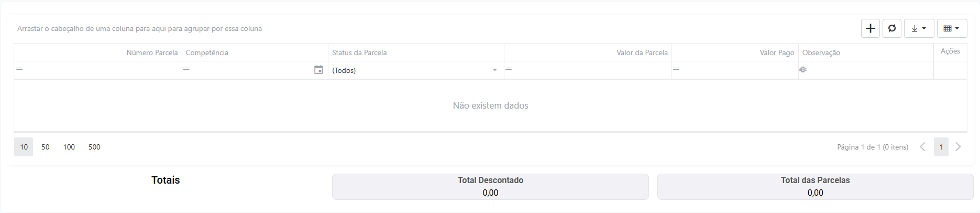
Task: Open the column chooser dropdown
Action: tap(952, 28)
